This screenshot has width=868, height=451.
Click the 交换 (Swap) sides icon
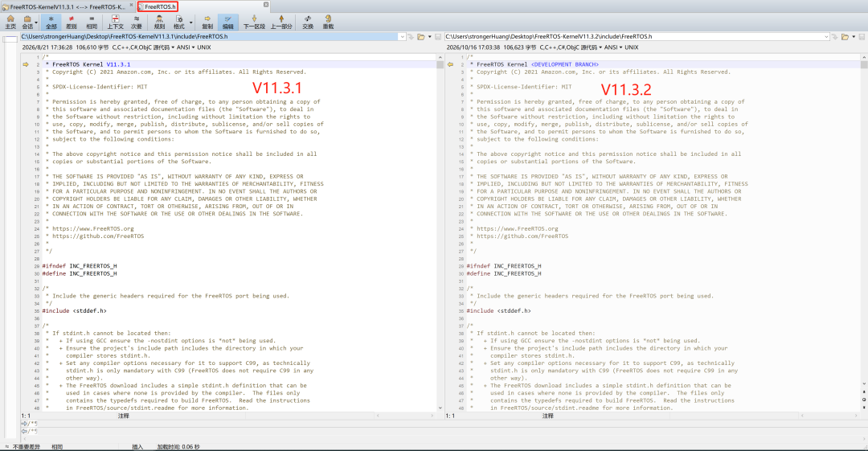point(308,23)
